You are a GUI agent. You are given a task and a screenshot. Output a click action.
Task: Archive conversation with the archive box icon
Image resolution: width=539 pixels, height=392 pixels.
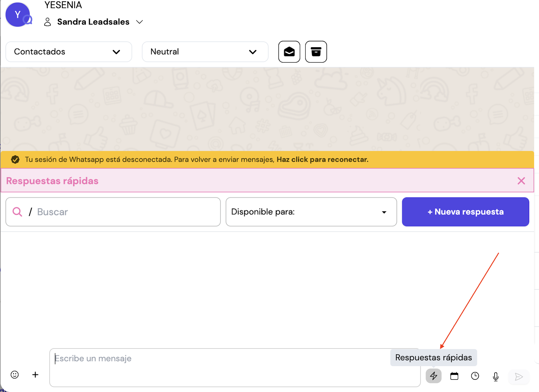tap(316, 52)
